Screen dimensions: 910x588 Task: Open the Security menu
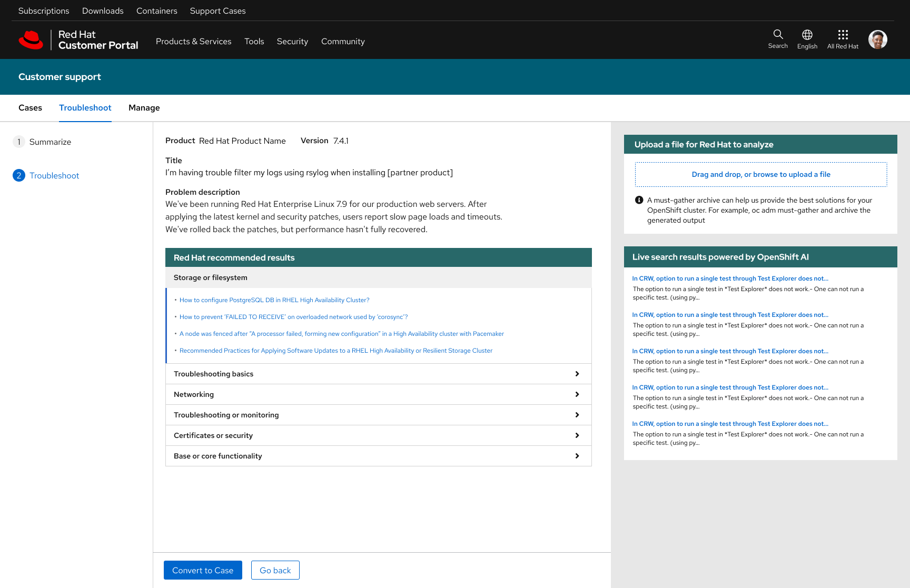tap(292, 41)
